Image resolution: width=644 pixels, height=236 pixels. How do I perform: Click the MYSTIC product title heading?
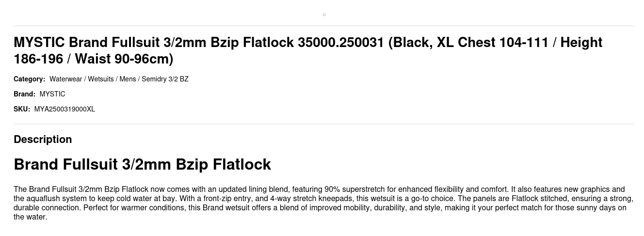pyautogui.click(x=307, y=50)
